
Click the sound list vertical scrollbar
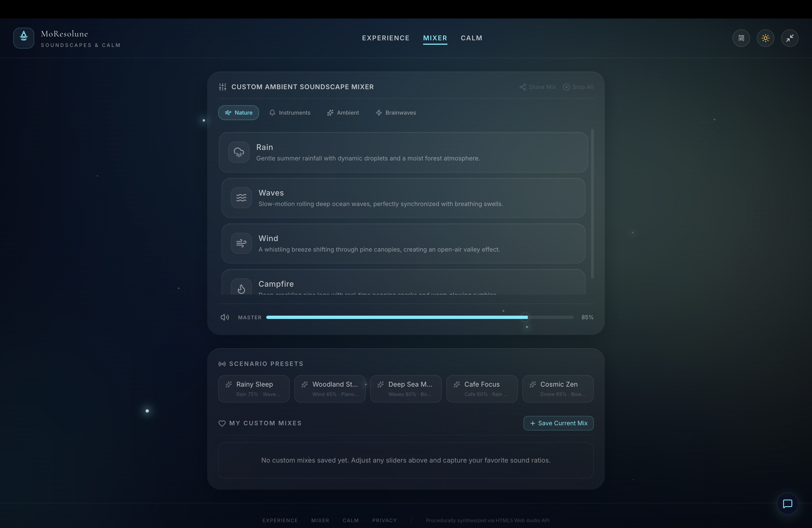[592, 204]
